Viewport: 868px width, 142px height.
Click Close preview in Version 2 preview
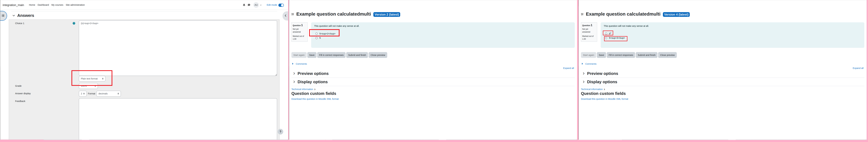tap(378, 55)
